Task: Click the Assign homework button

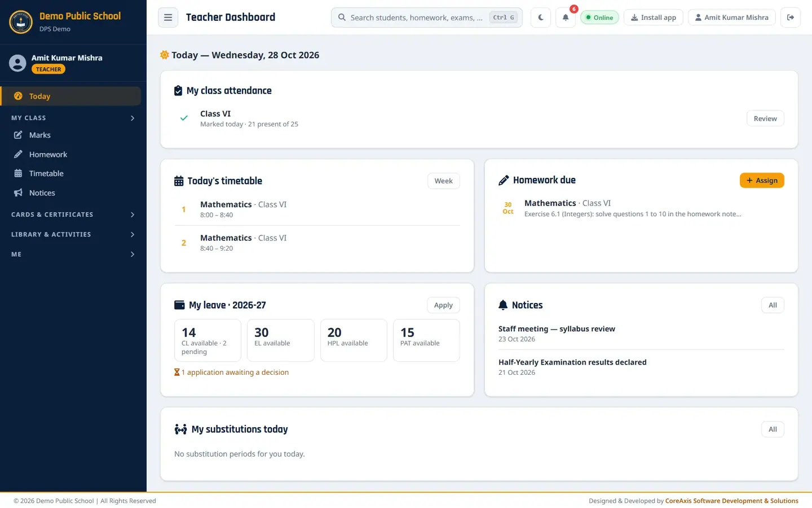Action: point(762,181)
